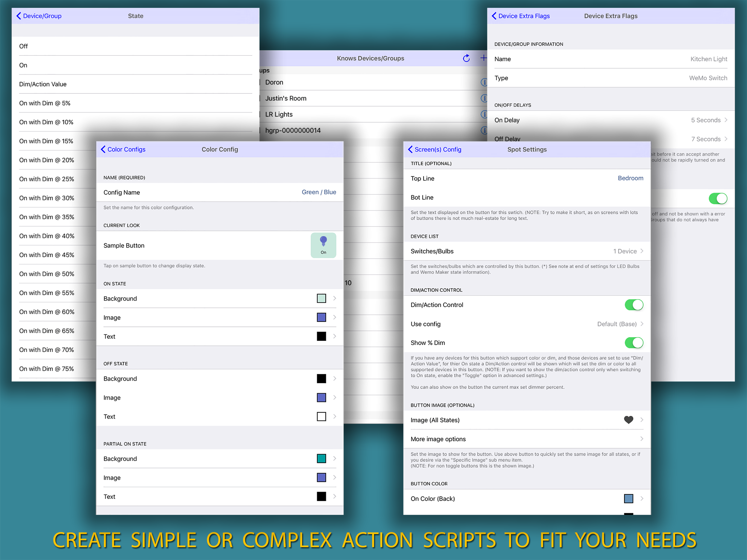This screenshot has width=747, height=560.
Task: Expand On State Background chevron
Action: (x=334, y=298)
